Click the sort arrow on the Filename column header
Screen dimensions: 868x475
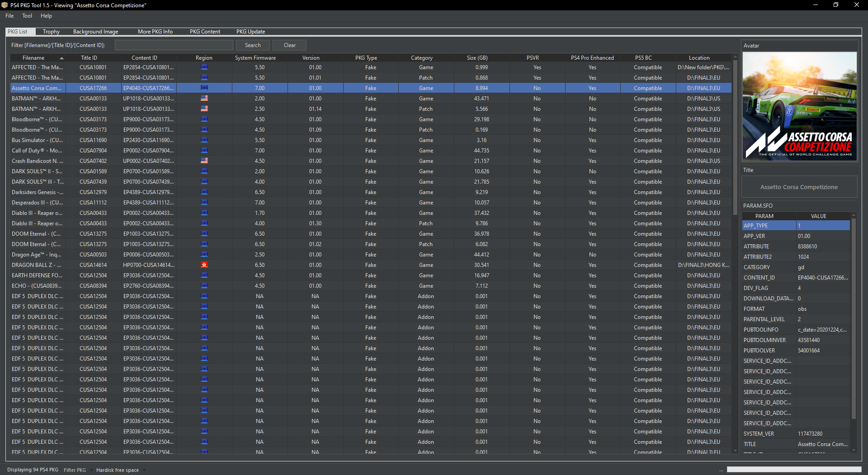pyautogui.click(x=62, y=57)
